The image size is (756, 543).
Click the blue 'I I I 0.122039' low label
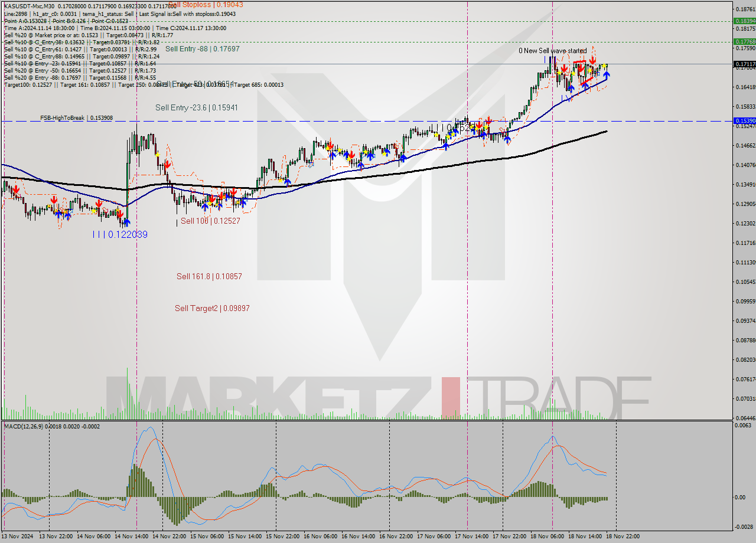(x=120, y=234)
